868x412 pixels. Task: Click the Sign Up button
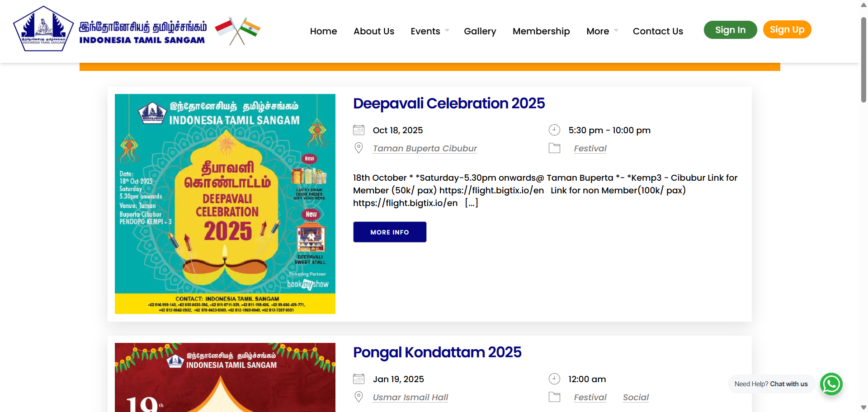point(787,29)
